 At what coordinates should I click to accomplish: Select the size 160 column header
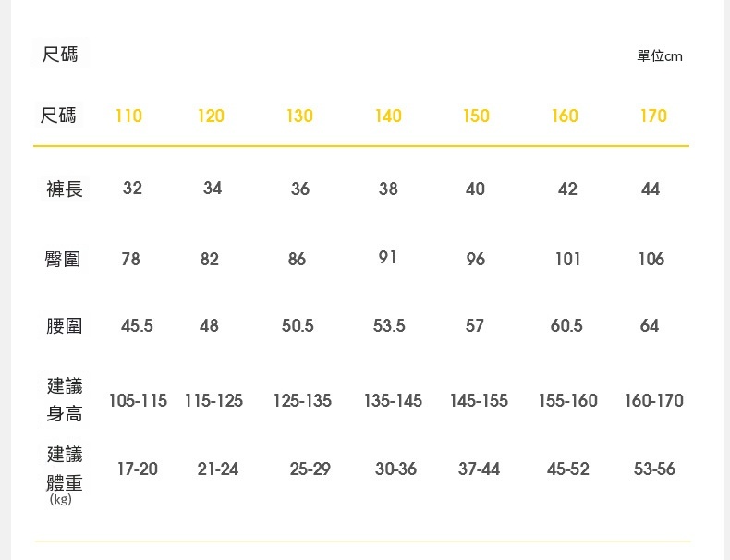click(565, 116)
